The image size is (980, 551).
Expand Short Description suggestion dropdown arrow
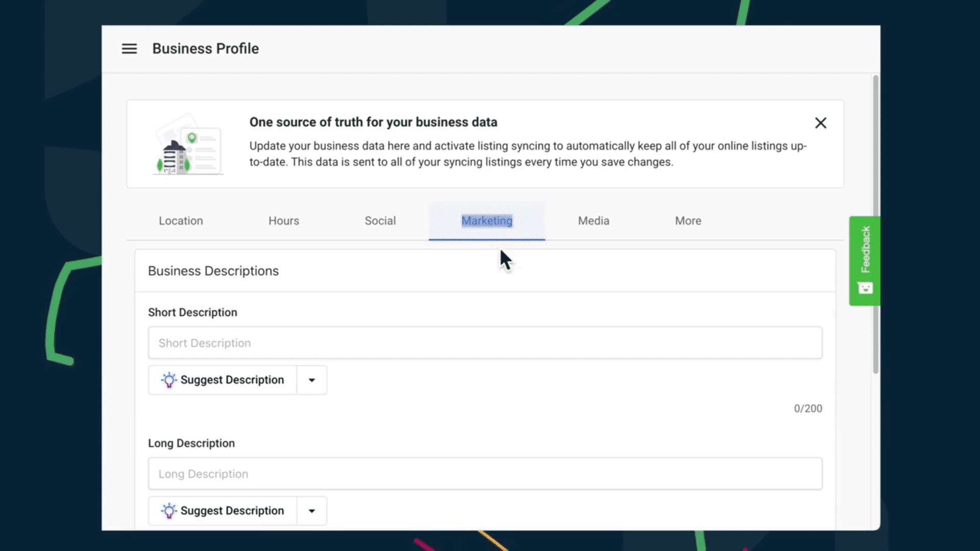pyautogui.click(x=312, y=380)
